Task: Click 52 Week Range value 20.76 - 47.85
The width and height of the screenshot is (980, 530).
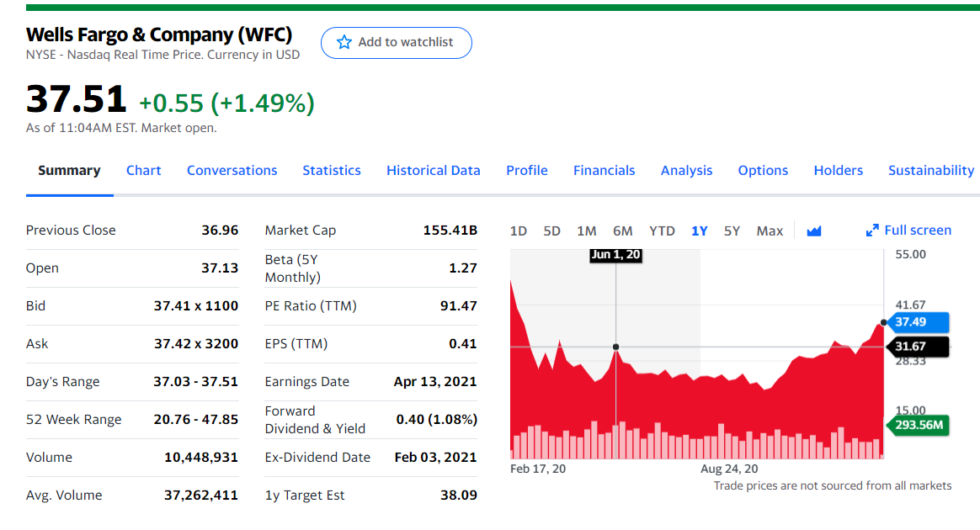Action: (196, 420)
